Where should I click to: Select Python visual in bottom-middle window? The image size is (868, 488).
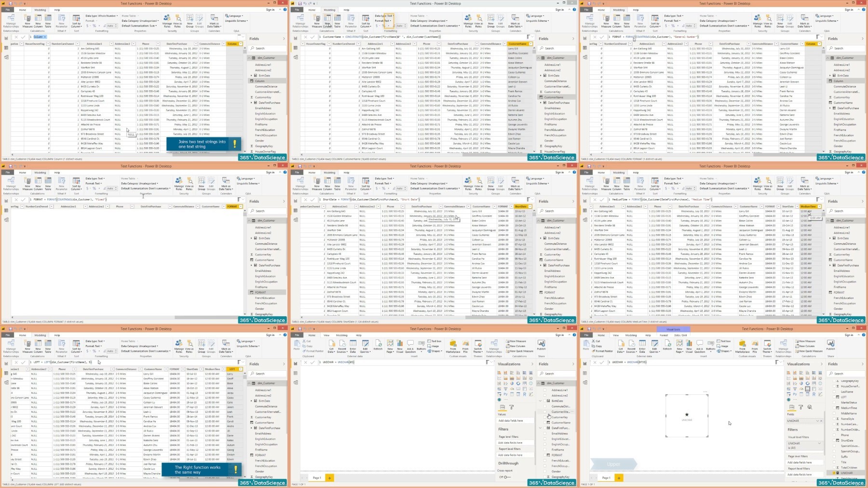pyautogui.click(x=505, y=394)
